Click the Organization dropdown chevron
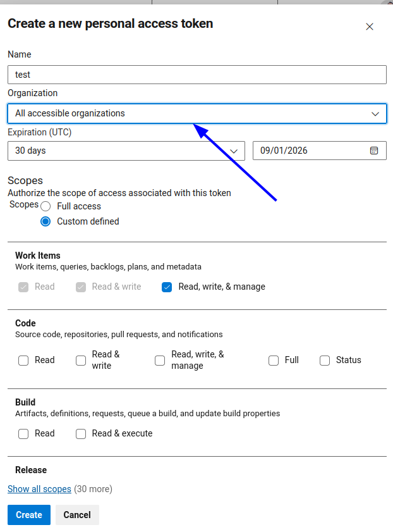Viewport: 393px width, 532px height. [x=375, y=114]
